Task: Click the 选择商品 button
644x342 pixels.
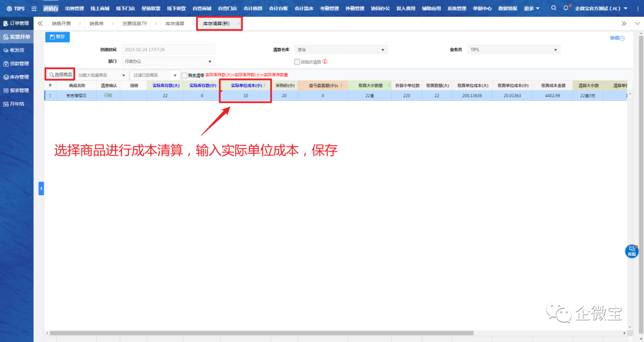Action: pyautogui.click(x=60, y=75)
